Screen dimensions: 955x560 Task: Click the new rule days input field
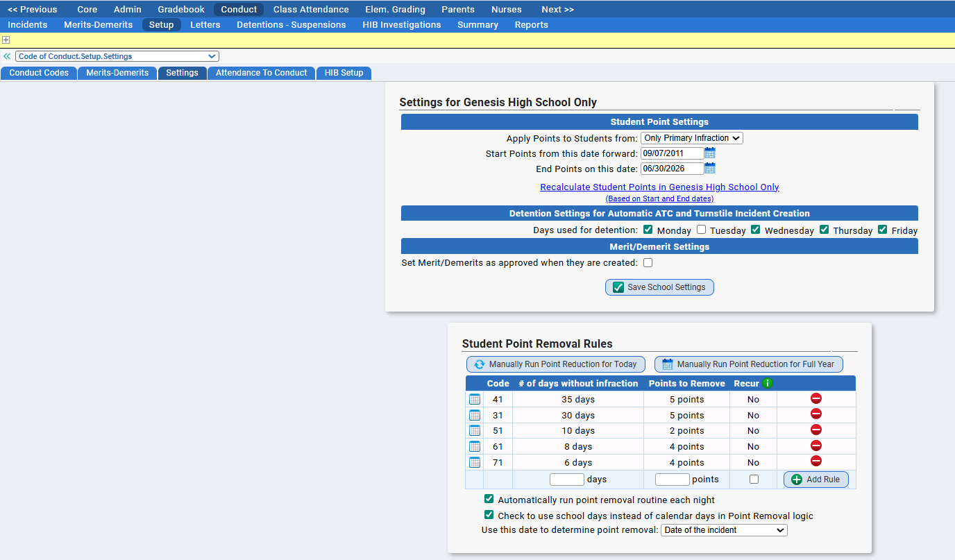click(567, 480)
